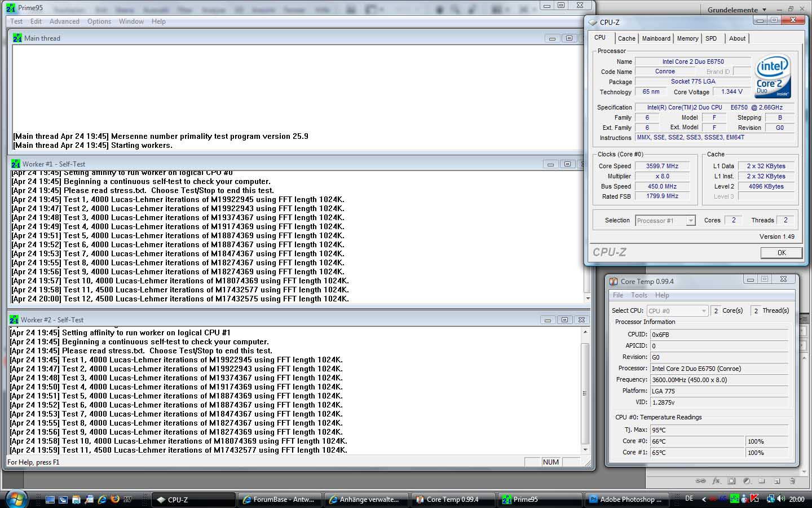Click the Adobe Photoshop taskbar button
812x508 pixels.
pos(626,500)
